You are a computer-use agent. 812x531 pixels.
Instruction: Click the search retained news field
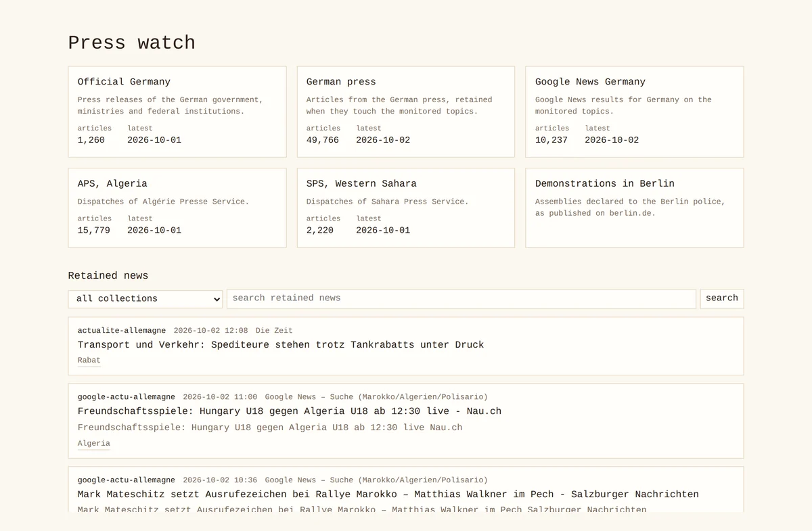click(x=461, y=299)
